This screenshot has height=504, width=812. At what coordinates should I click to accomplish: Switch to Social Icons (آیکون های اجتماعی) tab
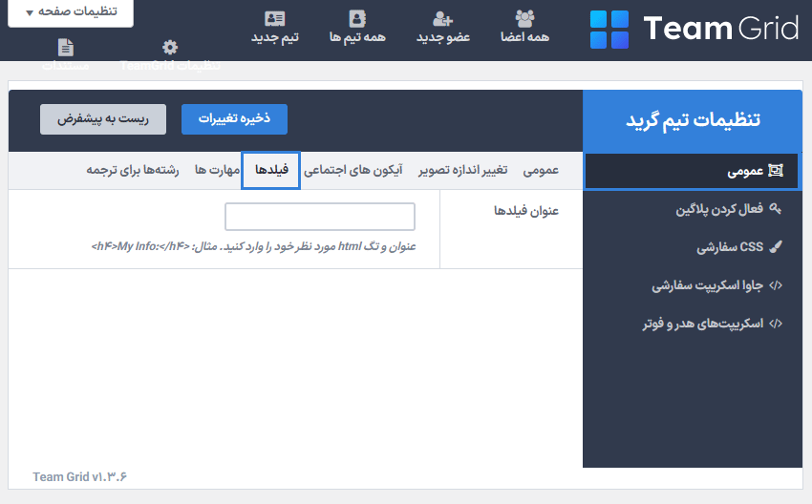pos(353,170)
